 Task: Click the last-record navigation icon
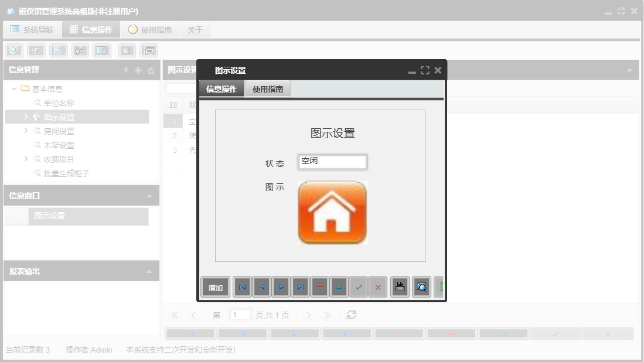tap(300, 286)
